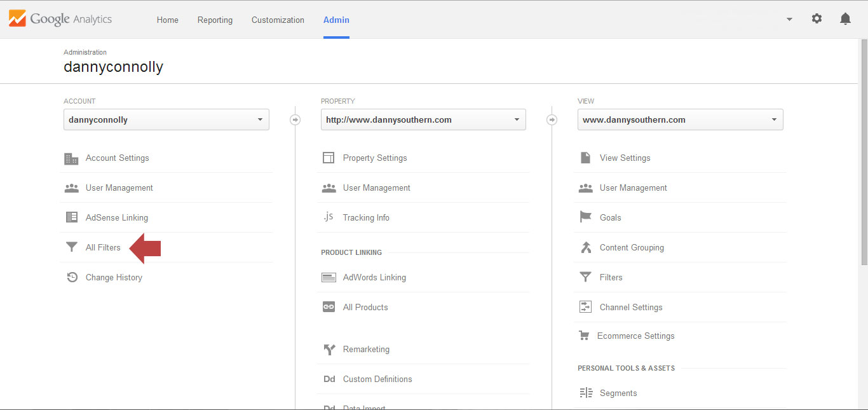
Task: Click the Google Analytics logo
Action: click(x=60, y=19)
